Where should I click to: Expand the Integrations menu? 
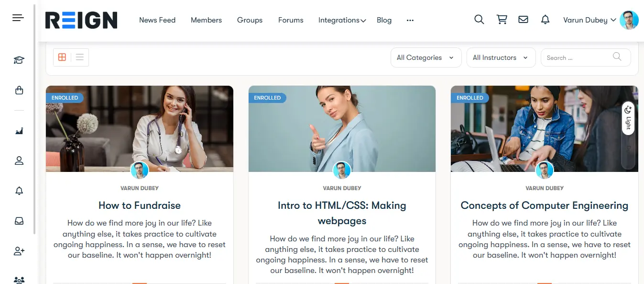(342, 20)
